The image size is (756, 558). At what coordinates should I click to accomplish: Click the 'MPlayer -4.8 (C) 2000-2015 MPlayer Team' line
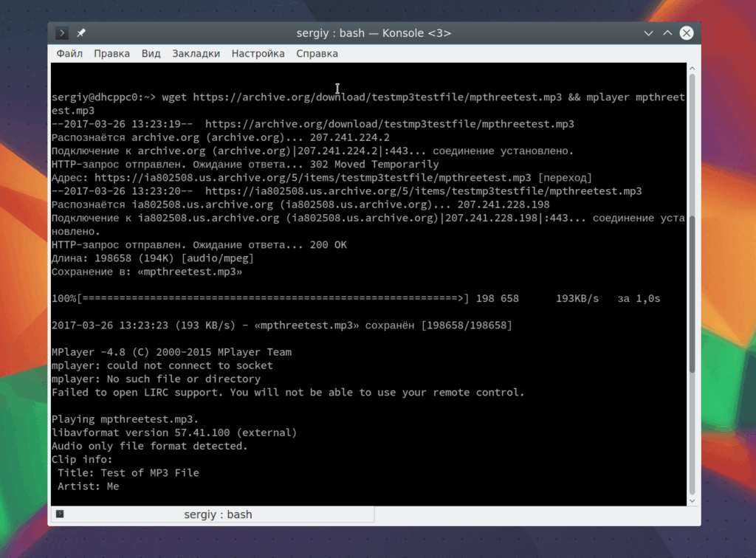171,352
